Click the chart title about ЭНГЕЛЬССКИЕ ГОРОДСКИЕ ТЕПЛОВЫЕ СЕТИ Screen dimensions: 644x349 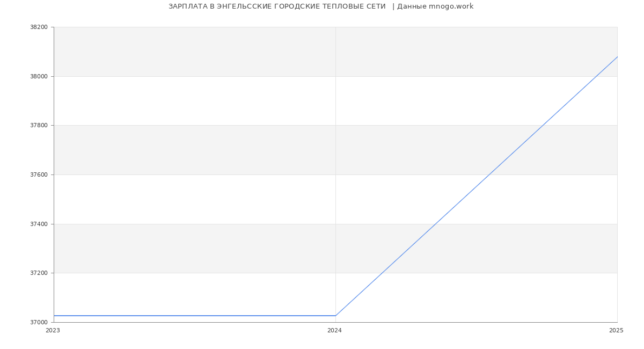click(277, 6)
